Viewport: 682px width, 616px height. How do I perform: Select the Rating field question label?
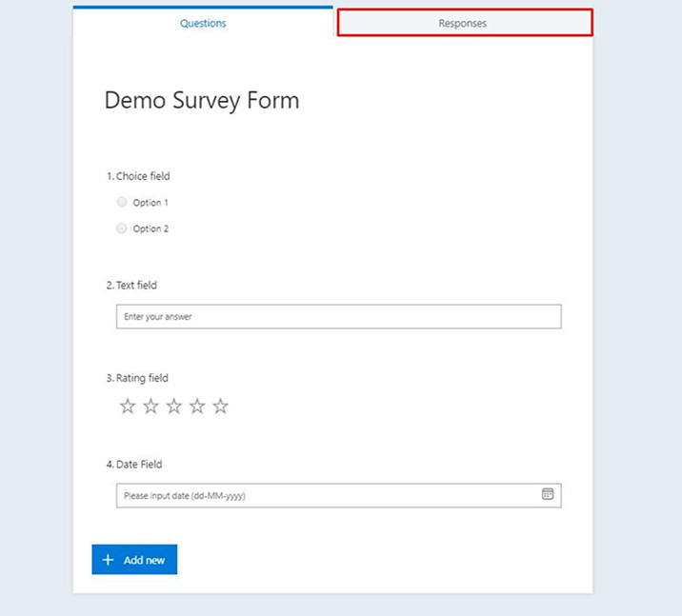[137, 378]
